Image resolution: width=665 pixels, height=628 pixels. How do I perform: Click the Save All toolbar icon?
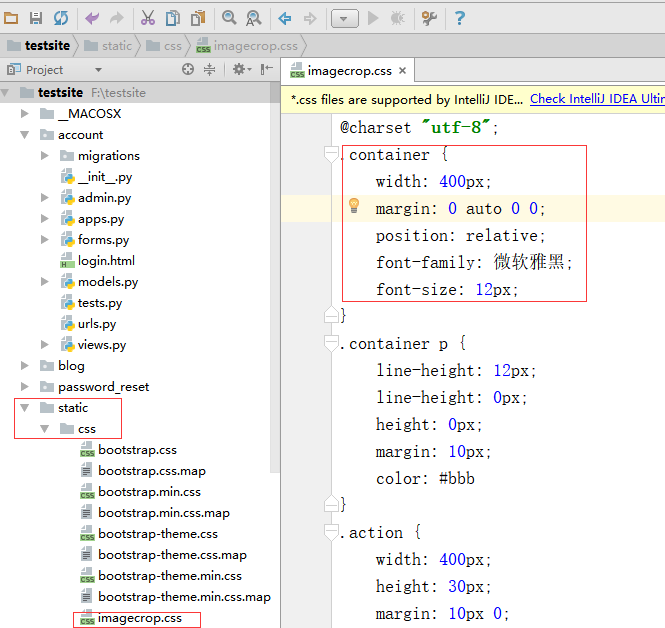[36, 18]
